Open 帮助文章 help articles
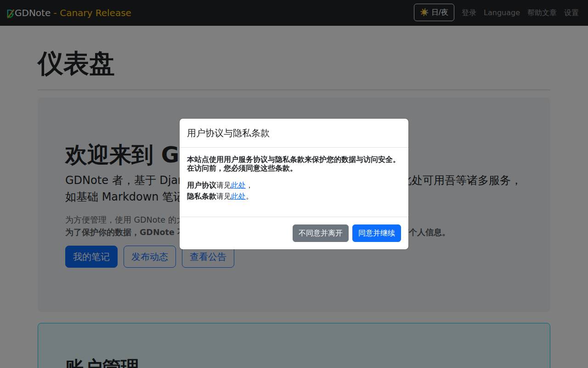This screenshot has height=368, width=588. pyautogui.click(x=542, y=13)
